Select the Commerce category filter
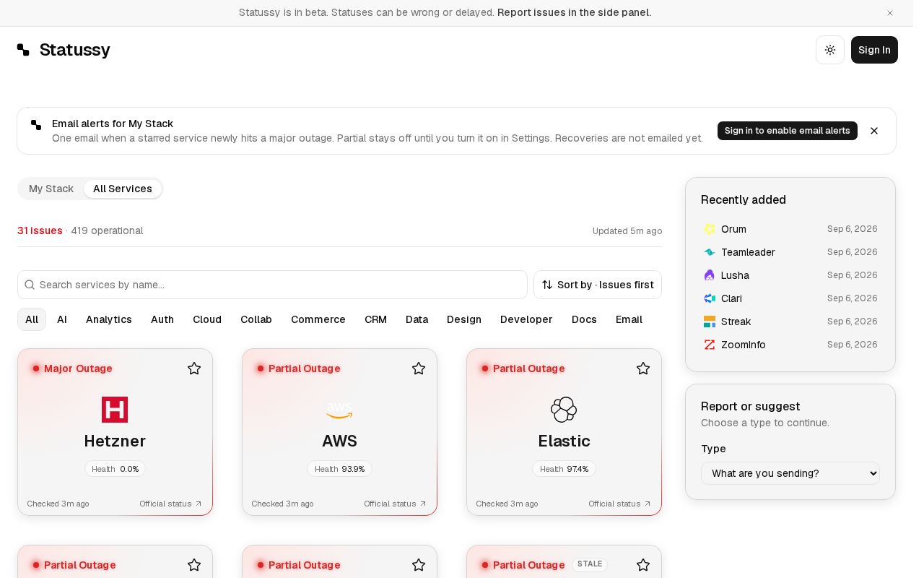 (318, 319)
